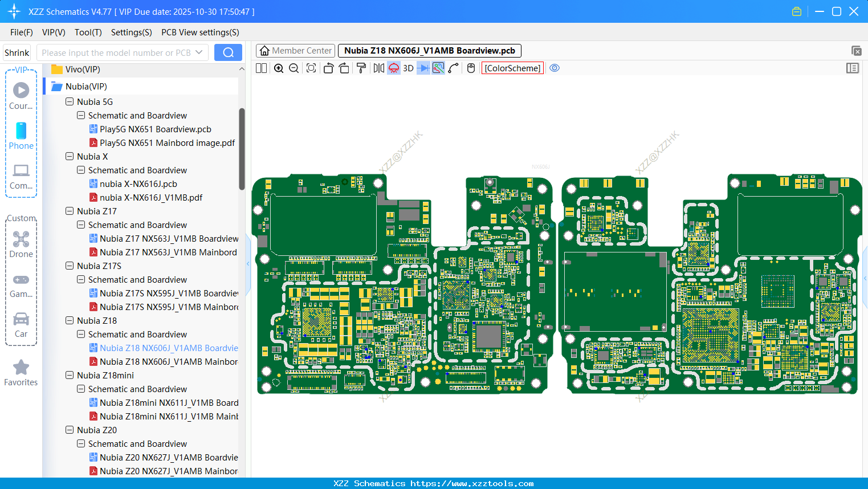Collapse the Nubia Z18 node
Screen dimensions: 868x489
tap(70, 320)
